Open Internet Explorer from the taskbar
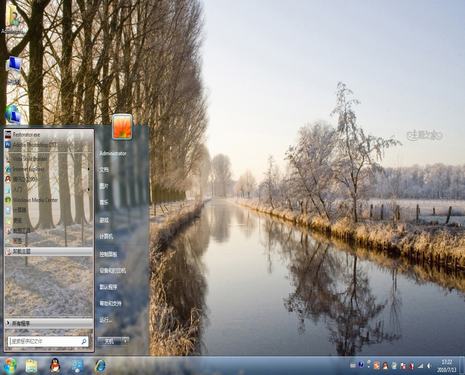 100,366
